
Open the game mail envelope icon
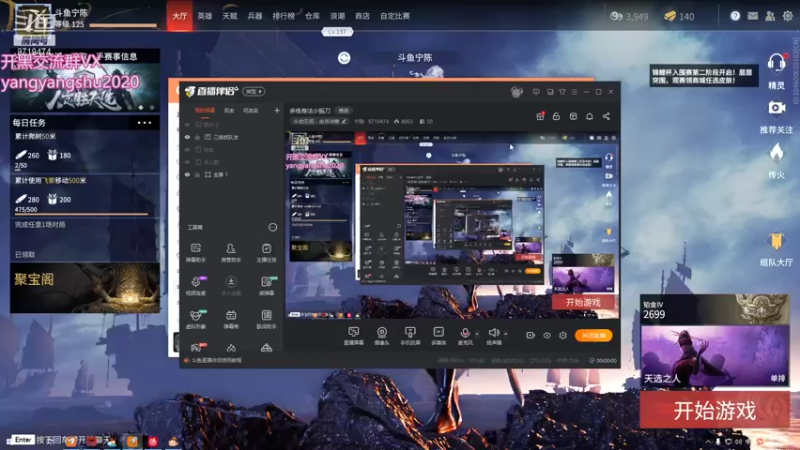click(x=753, y=16)
